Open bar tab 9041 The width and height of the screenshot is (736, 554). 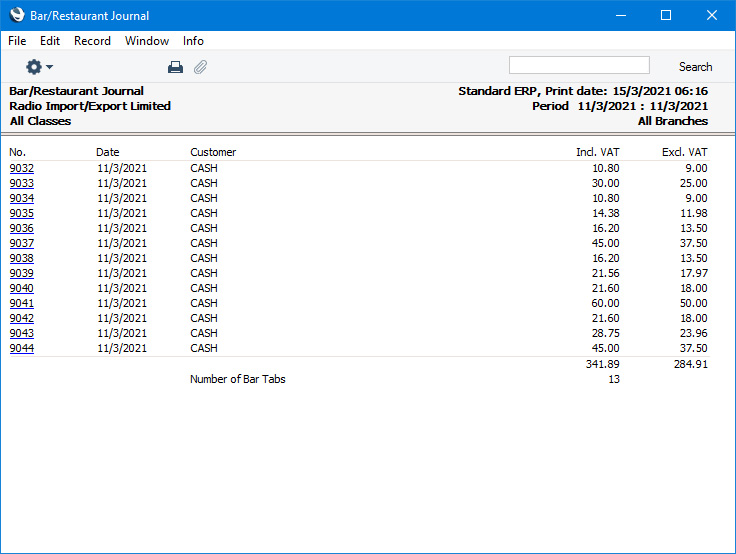[22, 303]
